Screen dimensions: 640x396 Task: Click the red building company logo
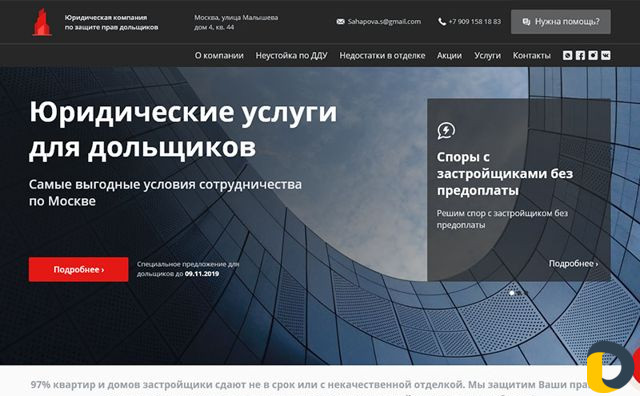[42, 22]
